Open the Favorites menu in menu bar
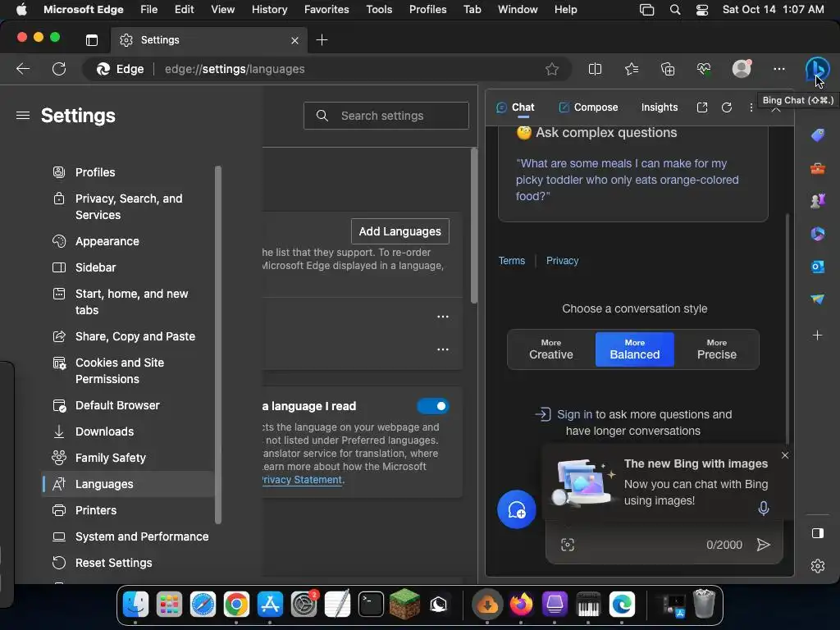840x630 pixels. point(326,10)
